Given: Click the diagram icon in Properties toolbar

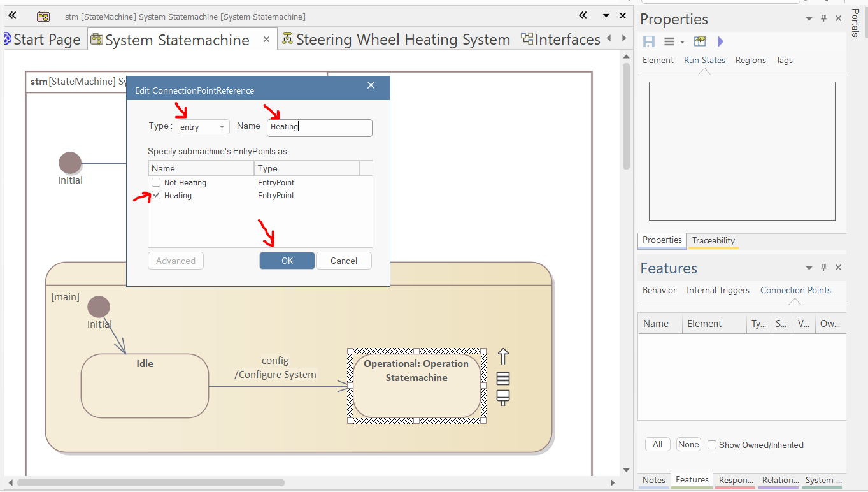Looking at the screenshot, I should [700, 41].
